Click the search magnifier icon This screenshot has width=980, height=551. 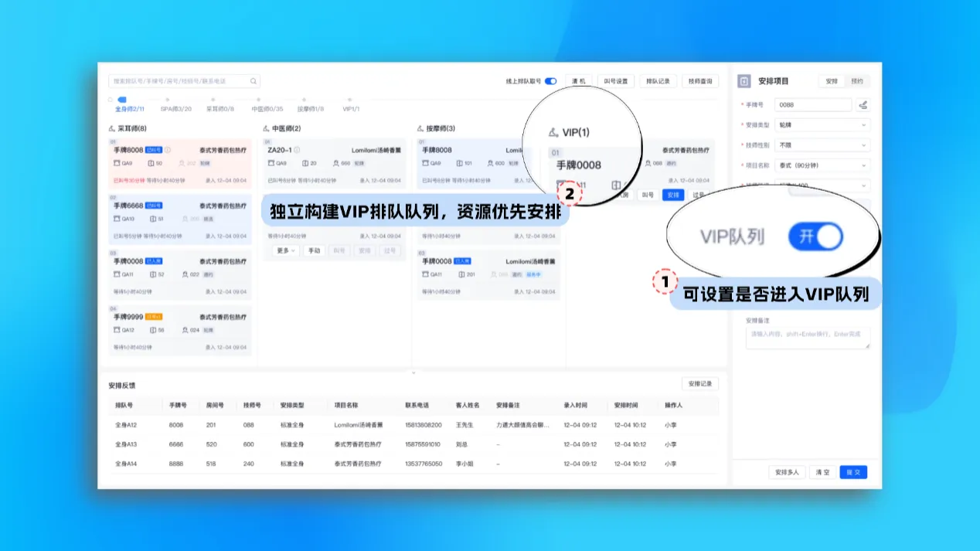click(x=253, y=81)
